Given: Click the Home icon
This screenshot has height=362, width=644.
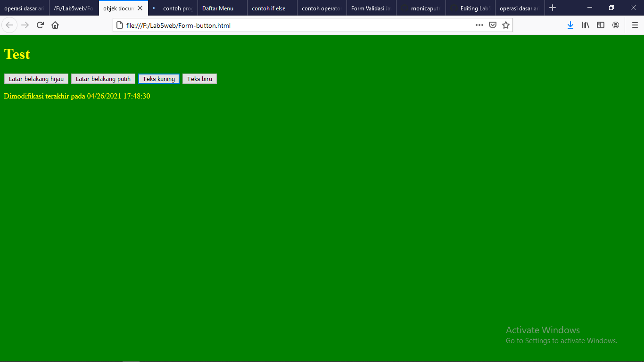Looking at the screenshot, I should pos(55,25).
